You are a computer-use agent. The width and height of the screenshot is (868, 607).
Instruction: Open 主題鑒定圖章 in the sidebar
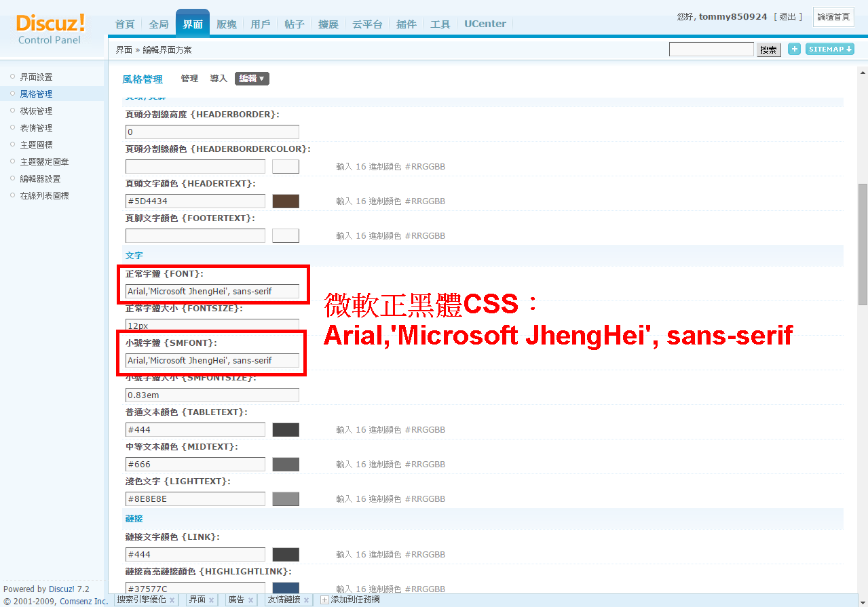[x=44, y=161]
